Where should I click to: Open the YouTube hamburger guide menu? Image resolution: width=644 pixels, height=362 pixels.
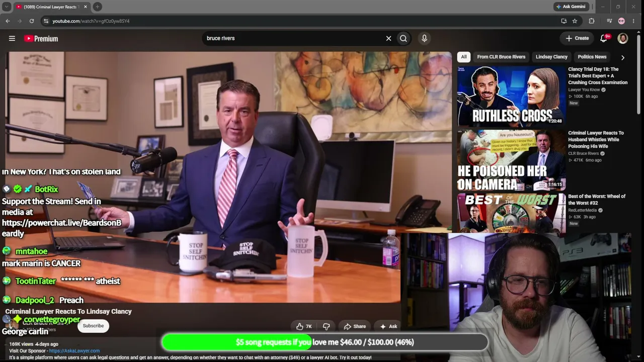click(12, 38)
